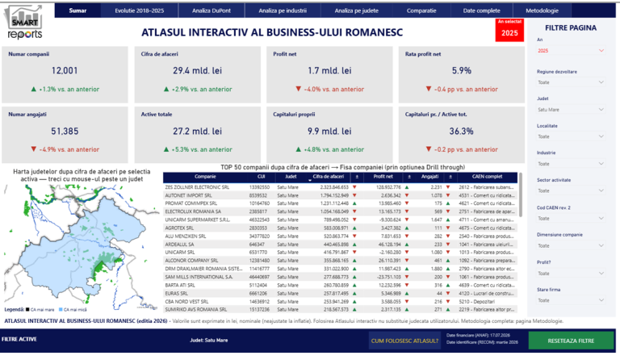This screenshot has width=620, height=364.
Task: Open the Analiza pe judete tab
Action: [x=356, y=10]
